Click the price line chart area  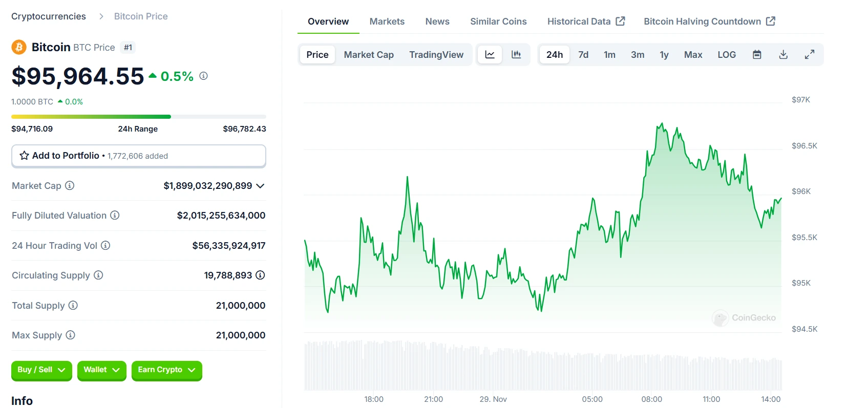click(543, 218)
